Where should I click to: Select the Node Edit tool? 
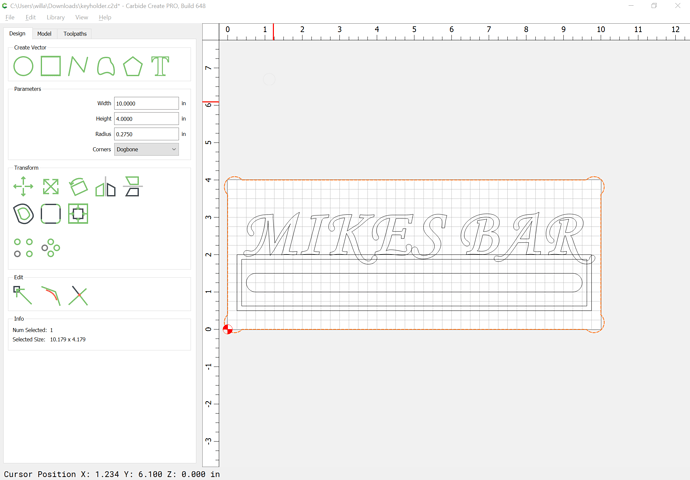pos(23,295)
